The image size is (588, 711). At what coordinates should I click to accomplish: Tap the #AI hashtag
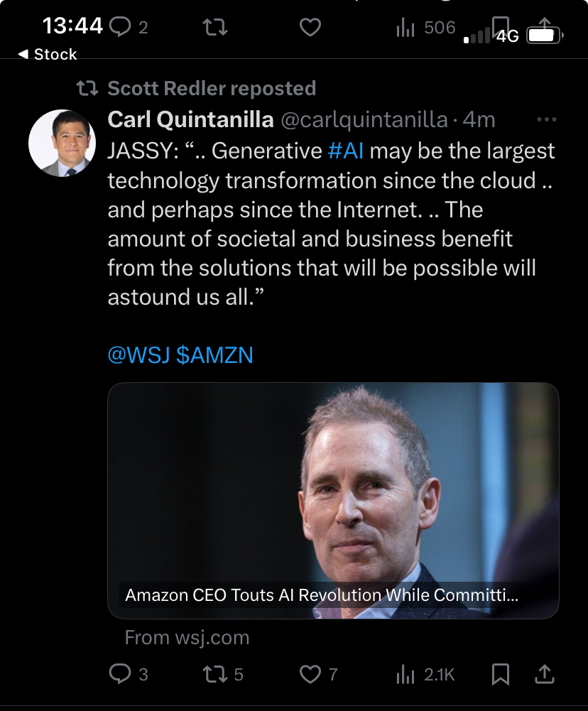pyautogui.click(x=347, y=151)
